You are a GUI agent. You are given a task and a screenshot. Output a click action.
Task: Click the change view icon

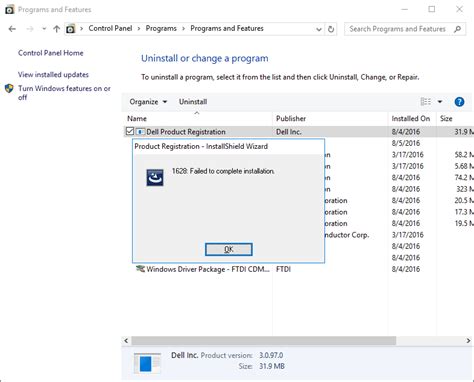(426, 102)
